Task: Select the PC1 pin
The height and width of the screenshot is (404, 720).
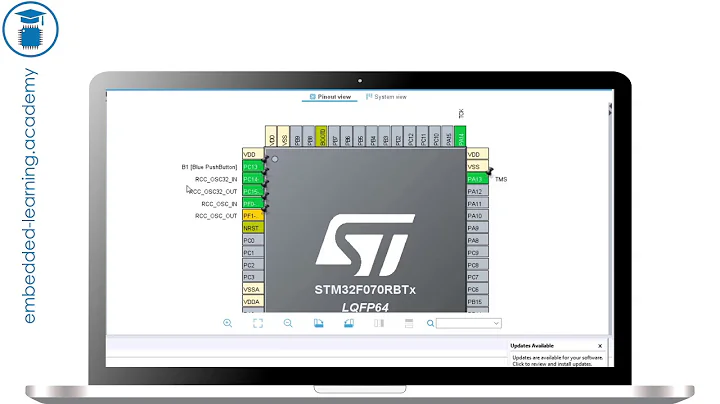Action: [x=253, y=252]
